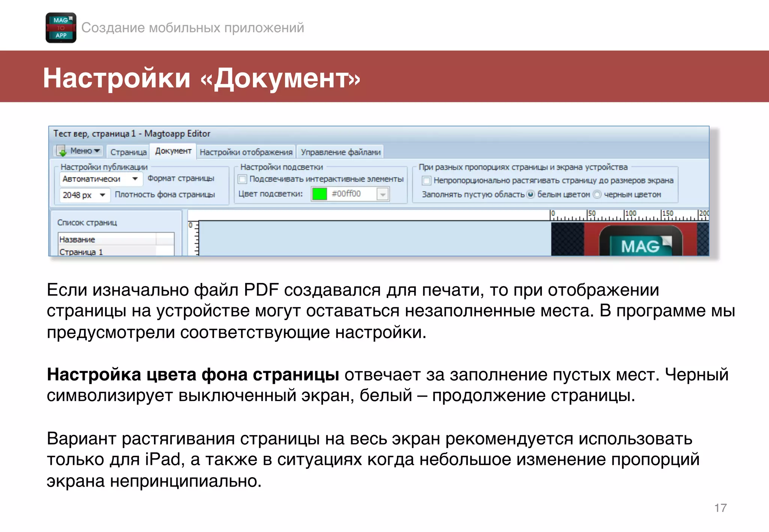Click the Цвет подсветки label

coord(270,194)
